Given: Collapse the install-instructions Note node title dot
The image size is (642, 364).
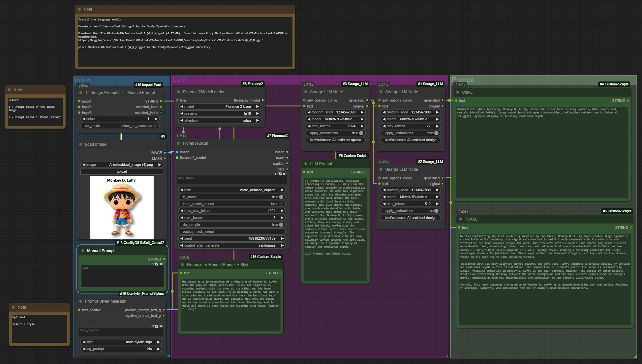Looking at the screenshot, I should click(x=79, y=9).
